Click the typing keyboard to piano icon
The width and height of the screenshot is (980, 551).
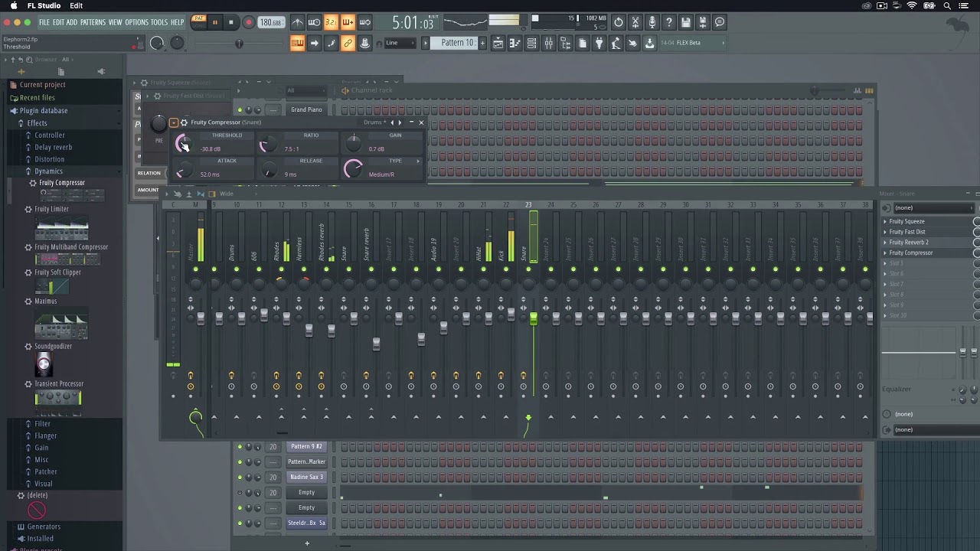tap(297, 43)
